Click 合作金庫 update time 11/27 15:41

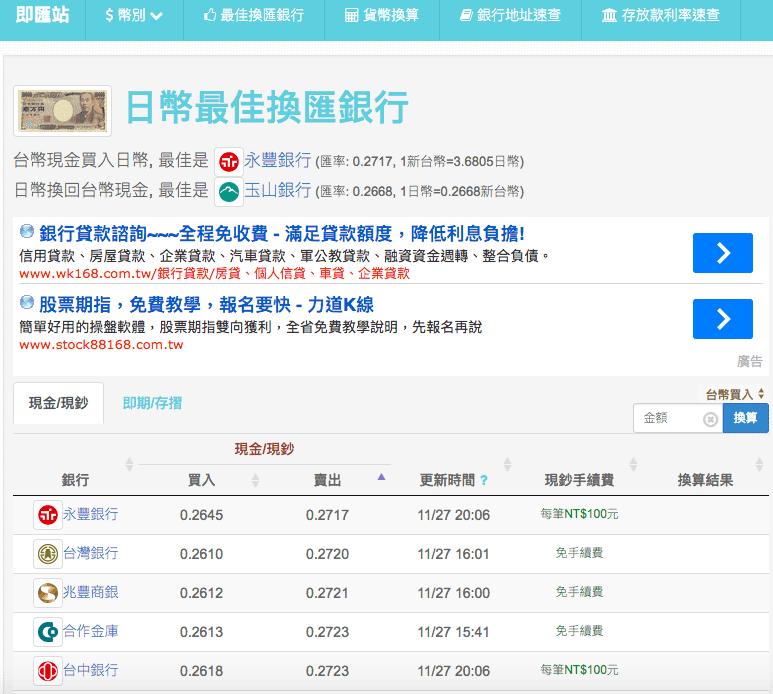click(454, 632)
